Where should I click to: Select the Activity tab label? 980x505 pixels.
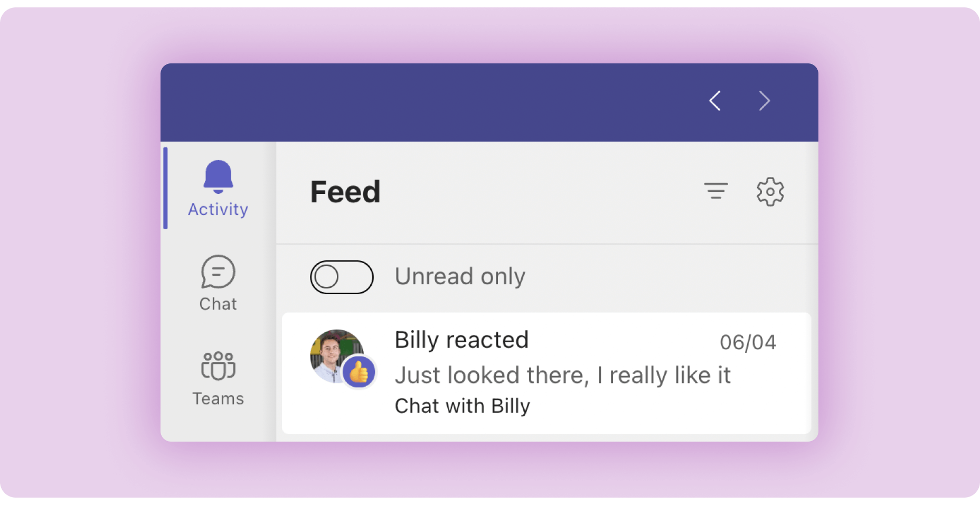218,210
